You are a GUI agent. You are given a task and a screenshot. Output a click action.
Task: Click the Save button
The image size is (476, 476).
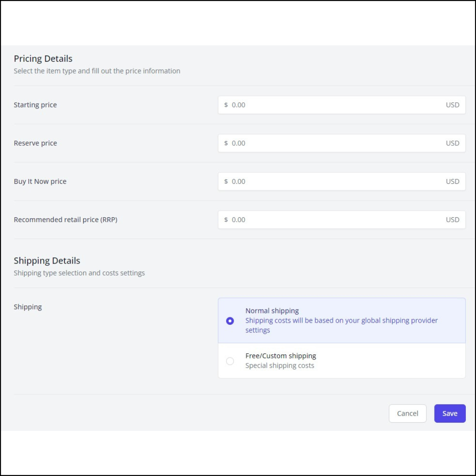[x=450, y=413]
